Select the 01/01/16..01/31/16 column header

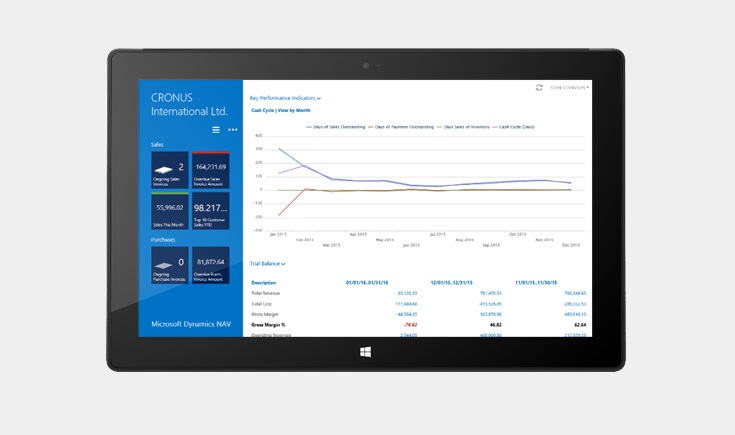tap(367, 283)
